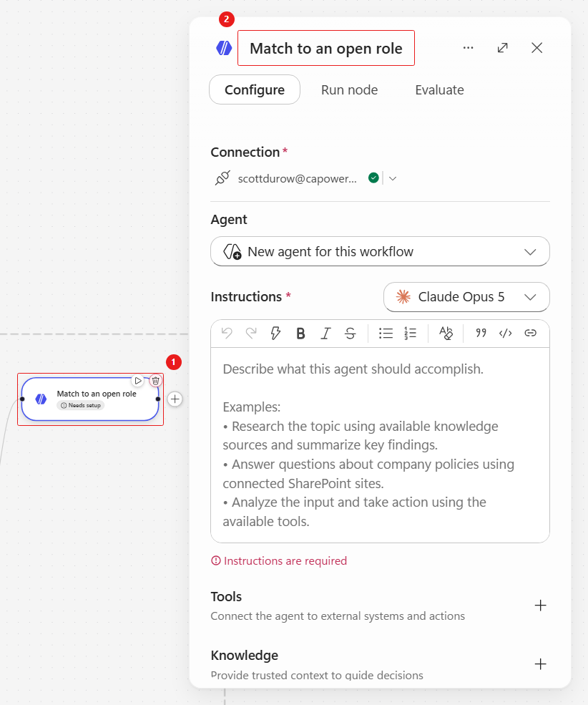This screenshot has width=588, height=705.
Task: Switch to the Configure tab
Action: (x=255, y=89)
